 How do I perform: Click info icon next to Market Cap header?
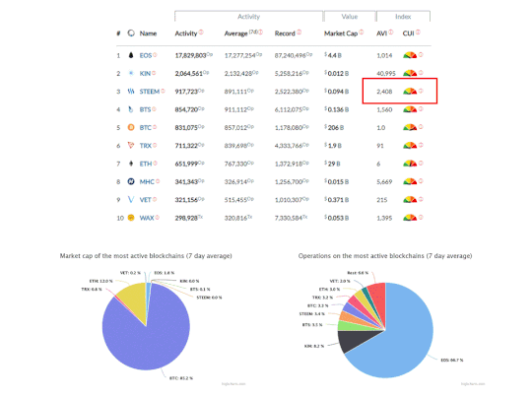tap(361, 32)
